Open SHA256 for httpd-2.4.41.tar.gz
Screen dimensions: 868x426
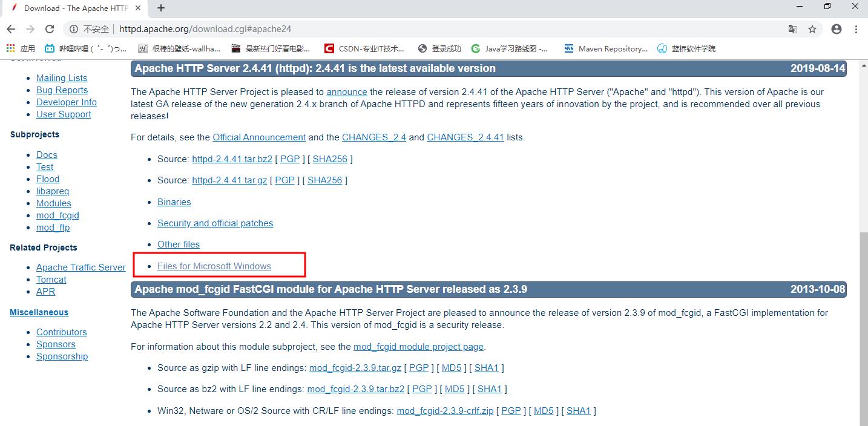click(324, 180)
